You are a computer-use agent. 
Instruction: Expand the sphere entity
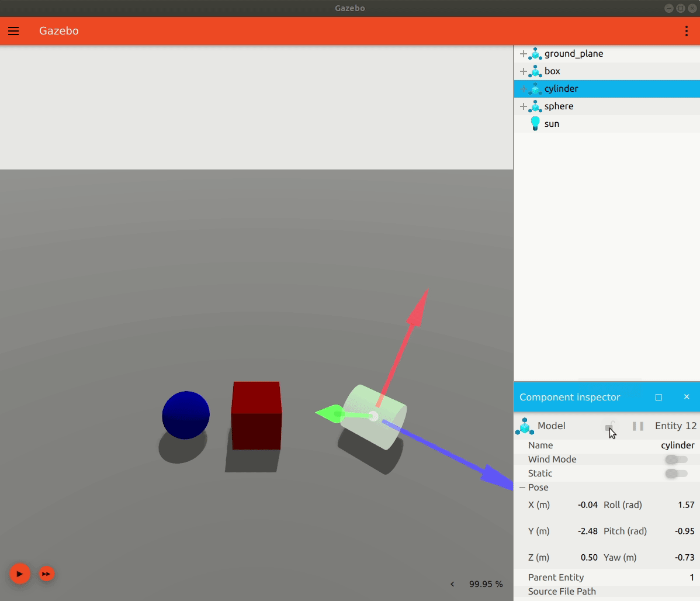click(523, 106)
